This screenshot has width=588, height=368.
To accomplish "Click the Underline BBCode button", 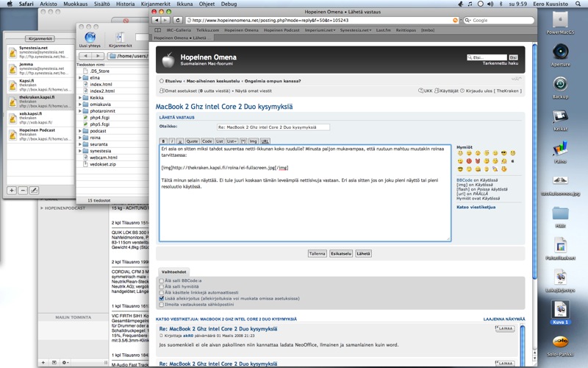I will pos(180,141).
